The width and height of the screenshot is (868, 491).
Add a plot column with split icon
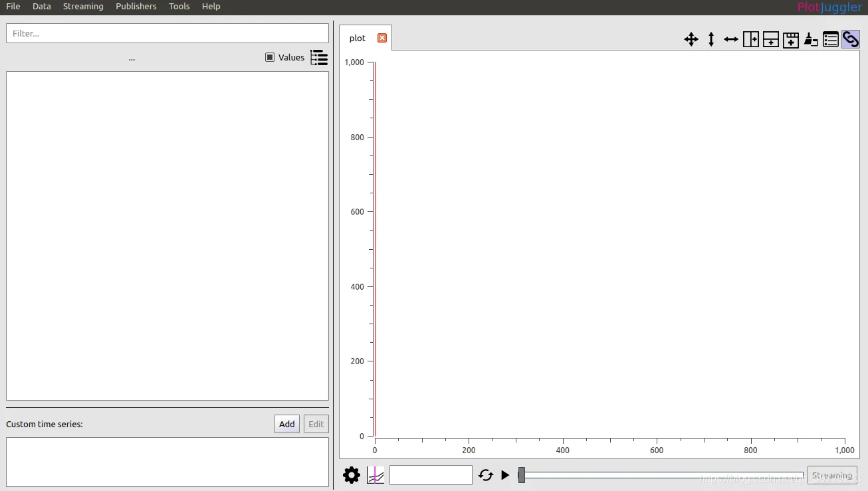point(751,39)
